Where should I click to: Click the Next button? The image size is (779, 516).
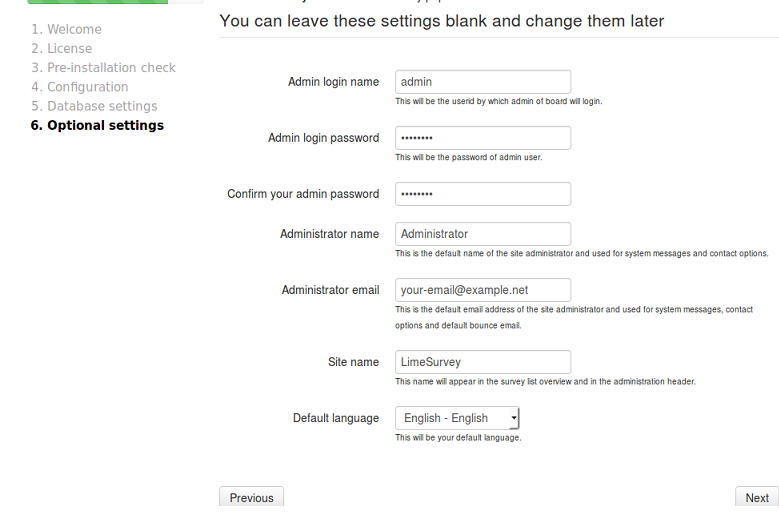[757, 497]
